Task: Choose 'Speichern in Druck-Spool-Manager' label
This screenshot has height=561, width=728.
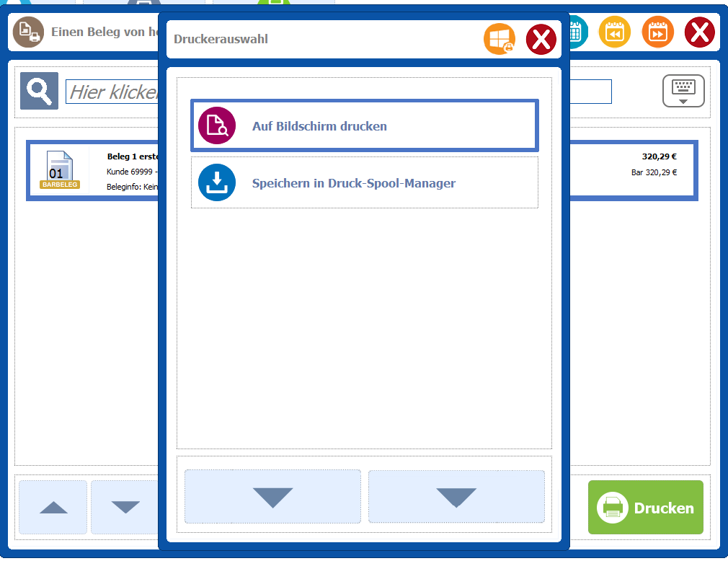Action: pyautogui.click(x=353, y=183)
